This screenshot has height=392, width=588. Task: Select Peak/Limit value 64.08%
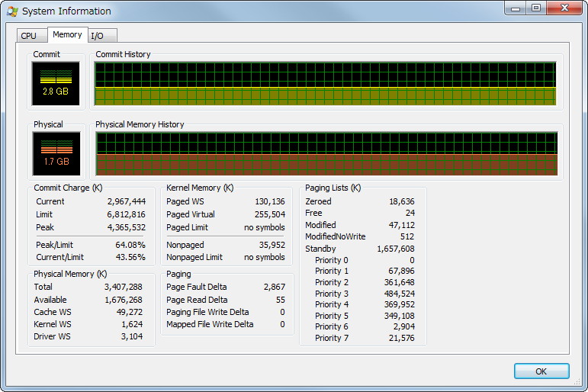[130, 245]
